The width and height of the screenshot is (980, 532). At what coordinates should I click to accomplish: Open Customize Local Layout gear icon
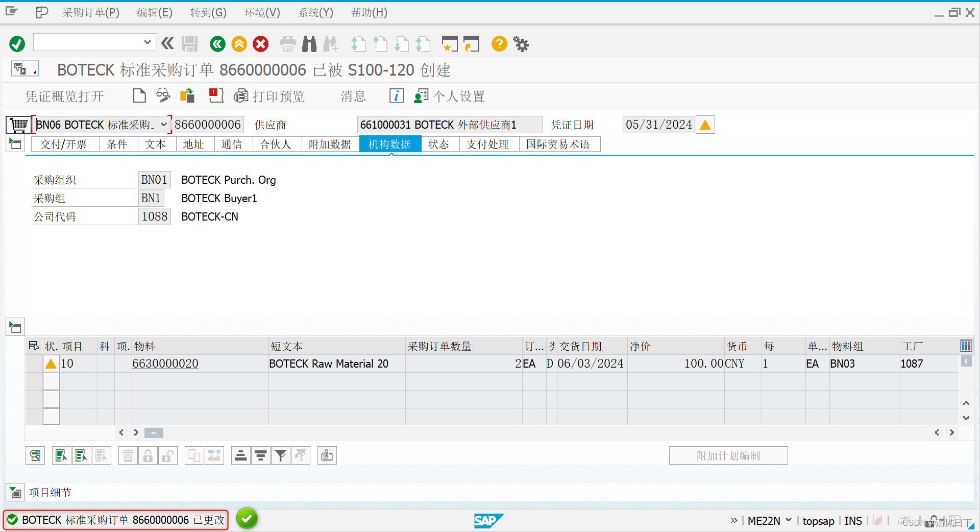click(521, 44)
